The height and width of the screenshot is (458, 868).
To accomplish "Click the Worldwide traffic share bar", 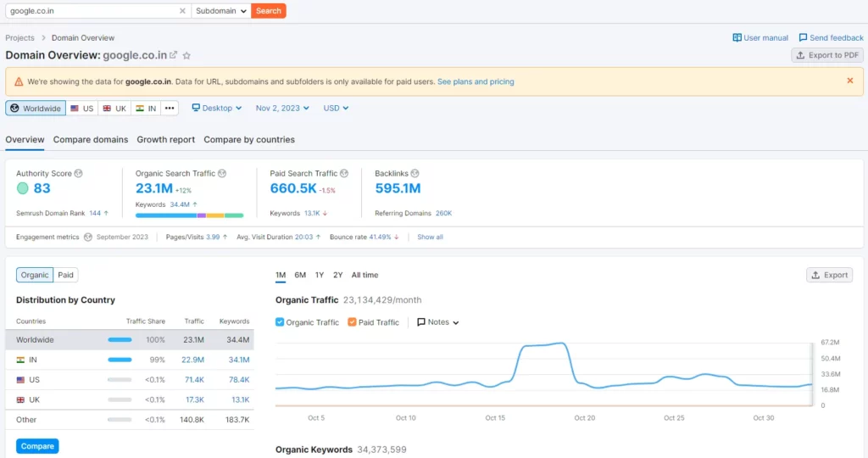I will pos(120,339).
